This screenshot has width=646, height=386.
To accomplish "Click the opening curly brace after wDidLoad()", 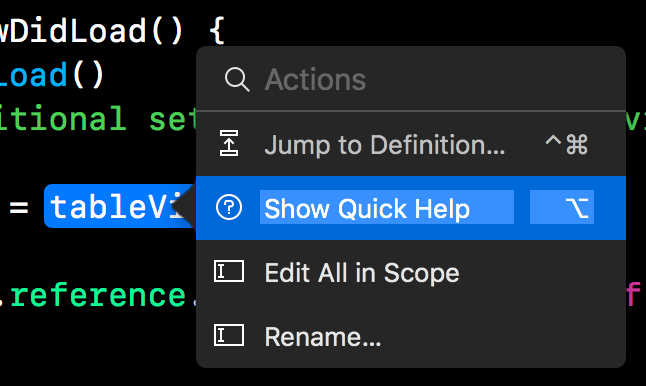I will click(217, 31).
